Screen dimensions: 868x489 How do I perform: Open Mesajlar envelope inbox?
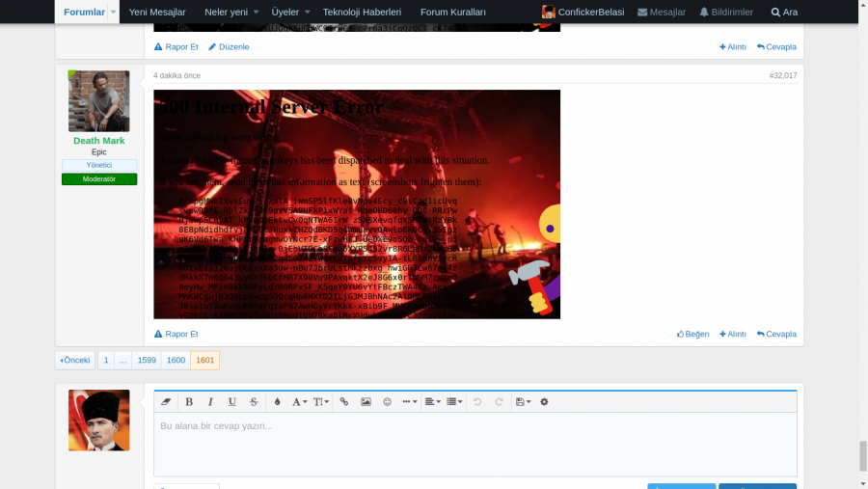[662, 13]
